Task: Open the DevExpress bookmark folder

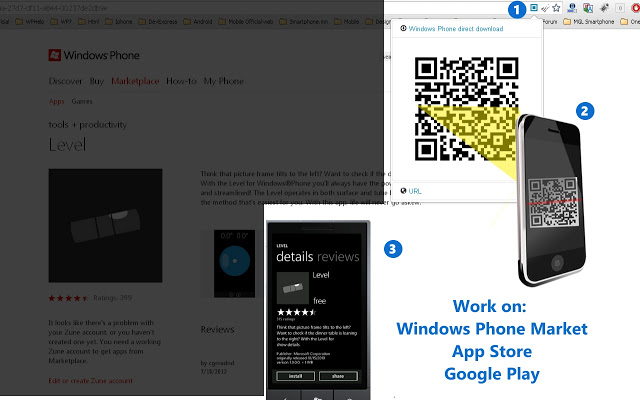Action: click(x=158, y=22)
